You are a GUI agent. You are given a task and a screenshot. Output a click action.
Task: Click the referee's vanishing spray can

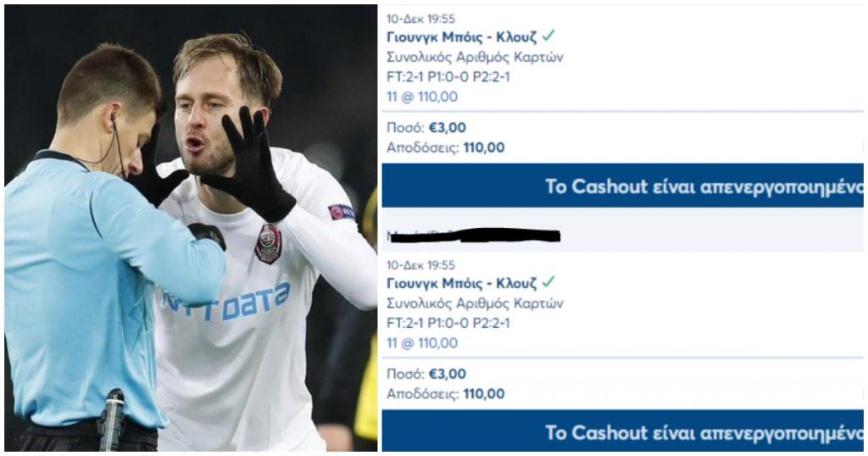coord(111,419)
